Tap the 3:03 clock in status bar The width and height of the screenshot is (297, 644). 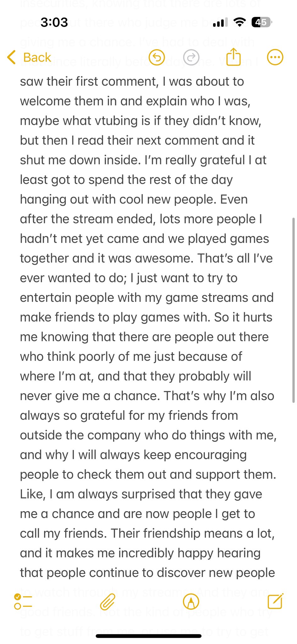(54, 22)
